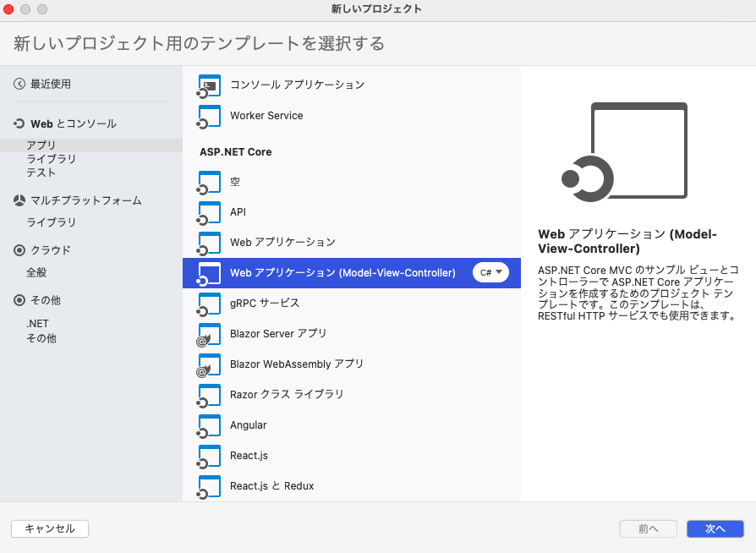Select the React.js template icon

[209, 456]
